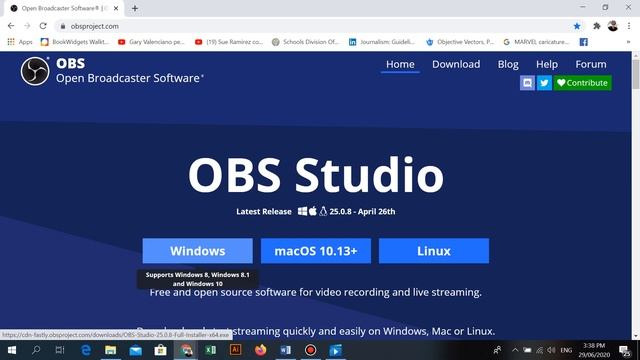Open the video player taskbar icon
Viewport: 640px width, 360px height.
tap(336, 350)
